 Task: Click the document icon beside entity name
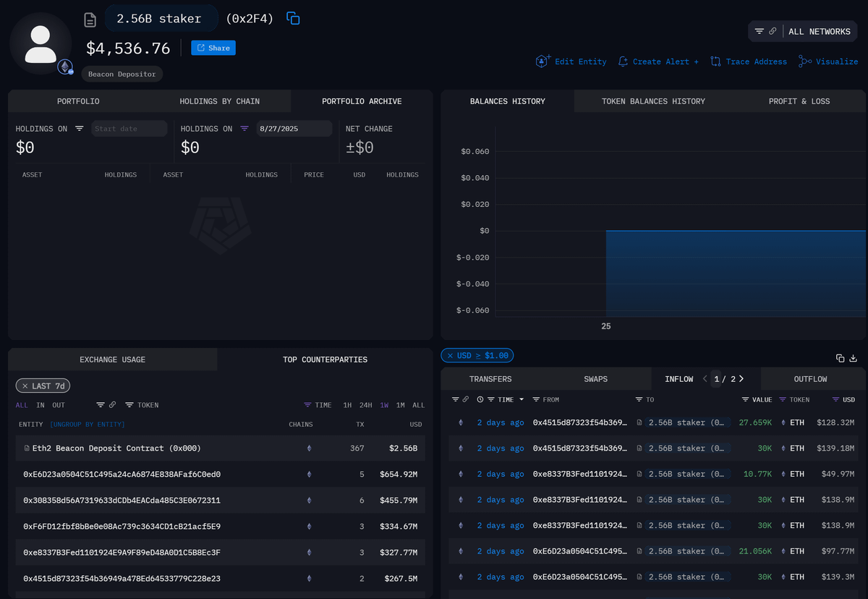coord(90,20)
